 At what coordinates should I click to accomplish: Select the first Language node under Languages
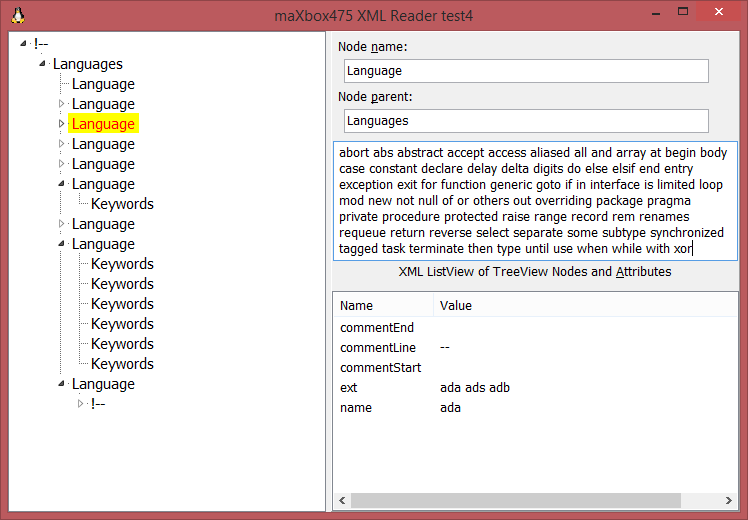click(x=103, y=84)
